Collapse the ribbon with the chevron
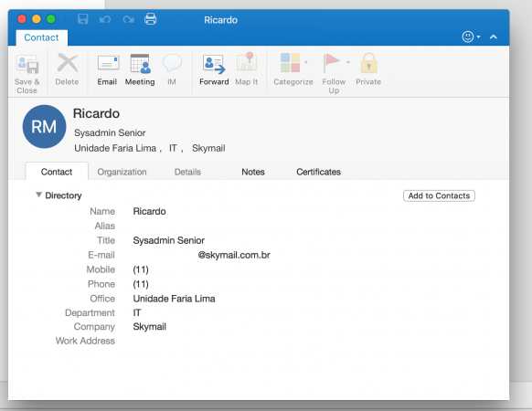Screen dimensions: 532x411 pos(494,37)
